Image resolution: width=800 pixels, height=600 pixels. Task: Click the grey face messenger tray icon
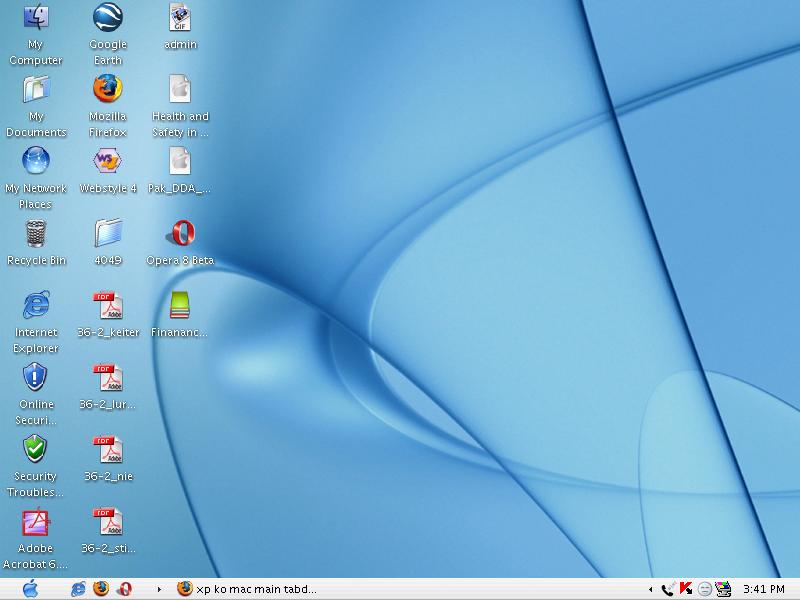coord(704,589)
